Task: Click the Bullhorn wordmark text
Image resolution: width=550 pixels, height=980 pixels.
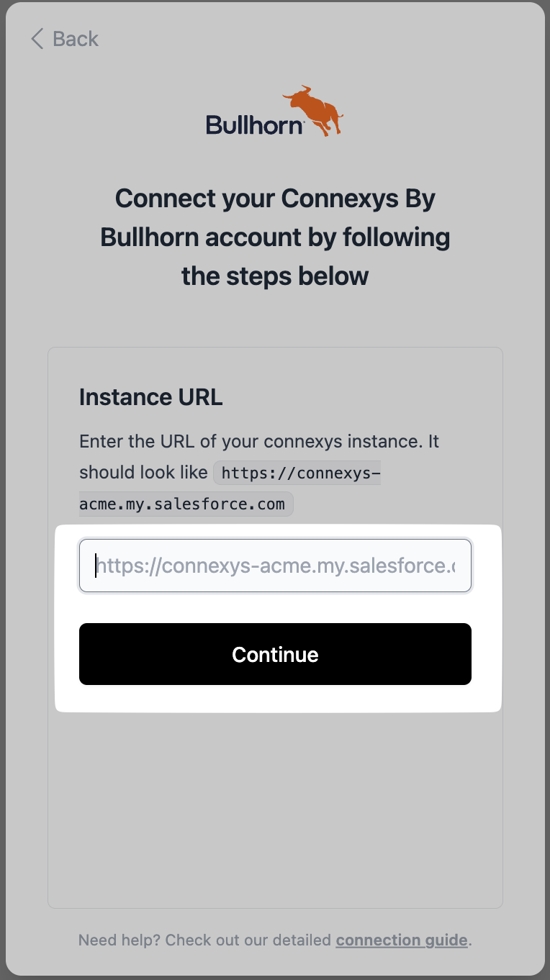Action: point(255,124)
